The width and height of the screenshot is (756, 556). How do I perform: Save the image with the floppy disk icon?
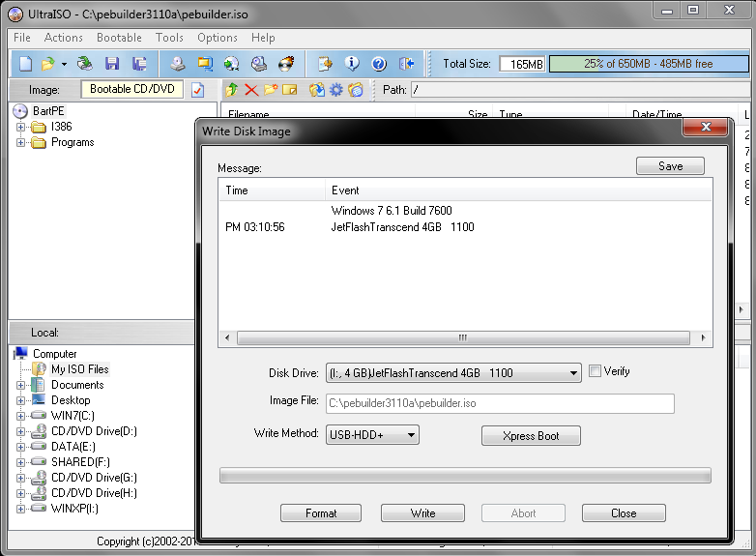112,64
